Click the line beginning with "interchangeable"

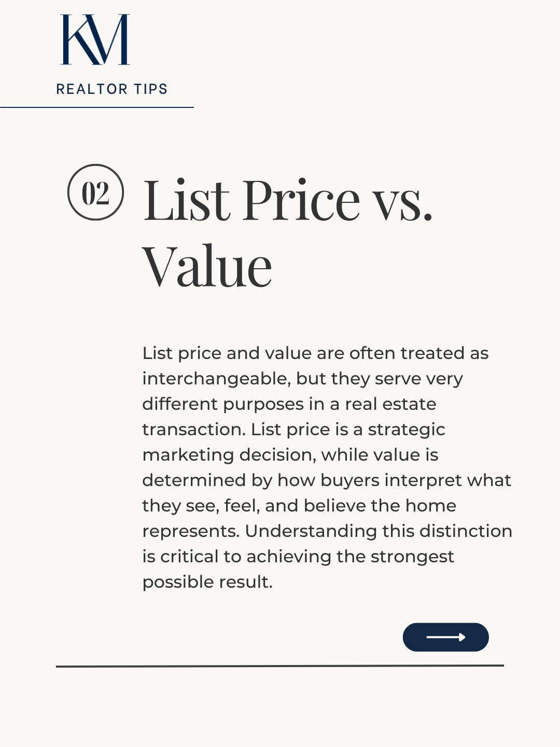302,379
